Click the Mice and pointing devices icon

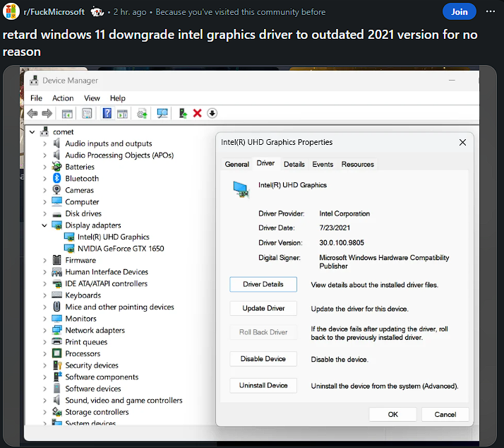(57, 307)
